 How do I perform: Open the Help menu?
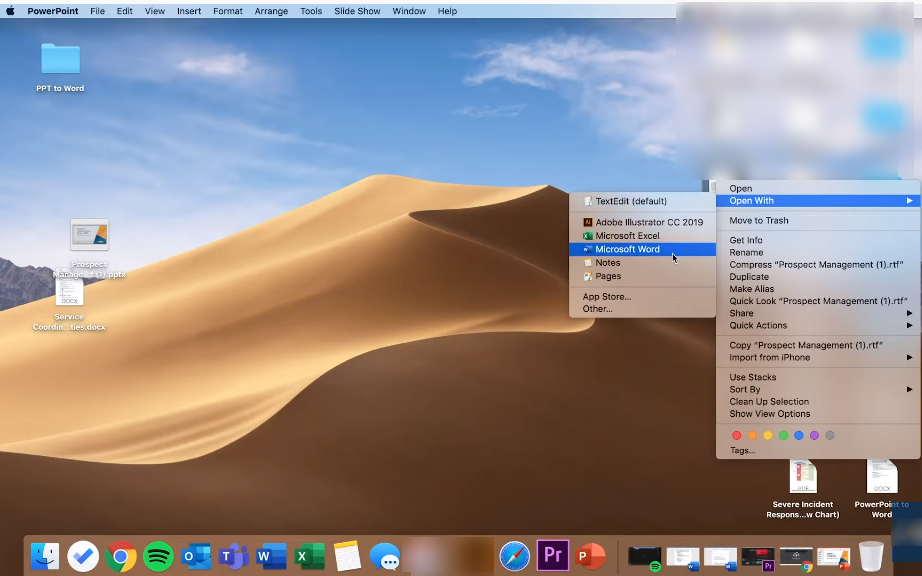pyautogui.click(x=447, y=11)
